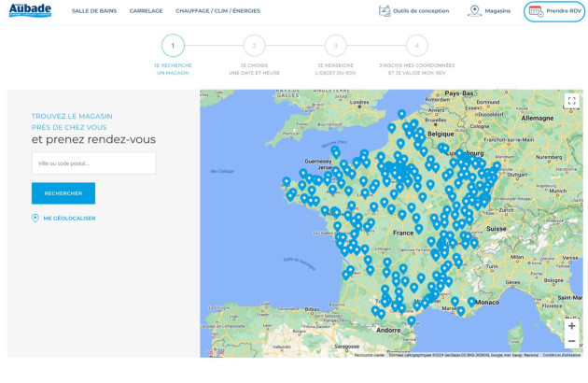The height and width of the screenshot is (383, 588).
Task: Select step 1 circle, Je recherche un magasin
Action: coord(173,46)
